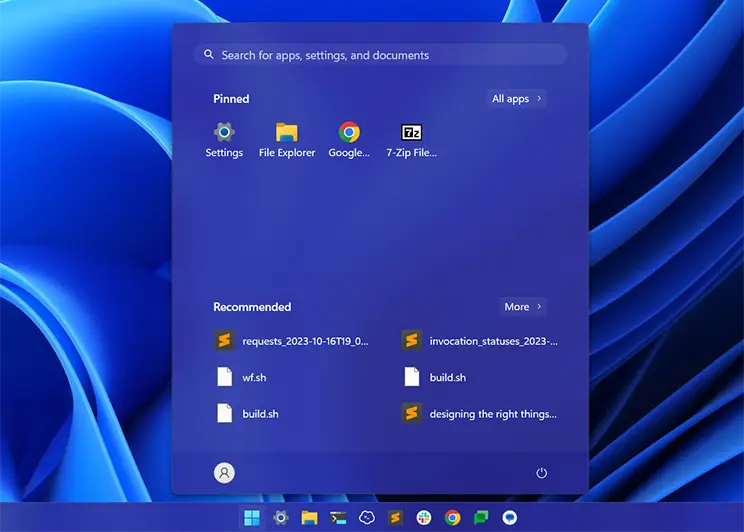Open Google Chrome from the taskbar

(x=453, y=517)
